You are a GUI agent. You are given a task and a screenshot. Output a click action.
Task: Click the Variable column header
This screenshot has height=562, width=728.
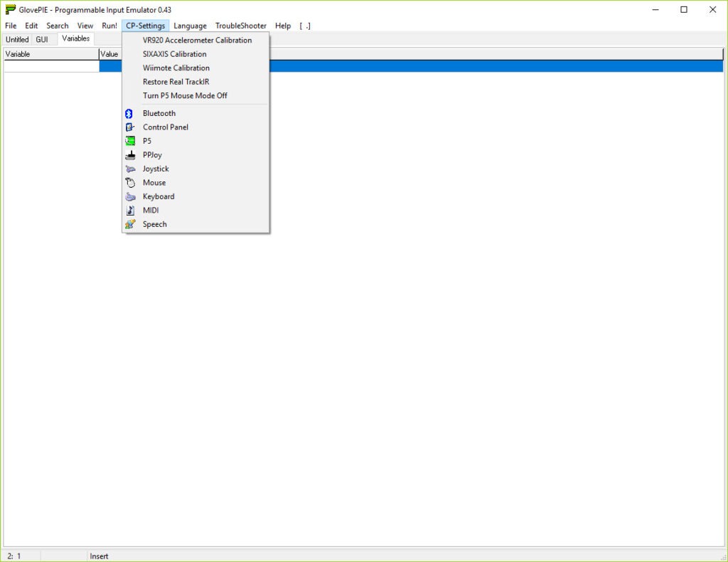(51, 54)
